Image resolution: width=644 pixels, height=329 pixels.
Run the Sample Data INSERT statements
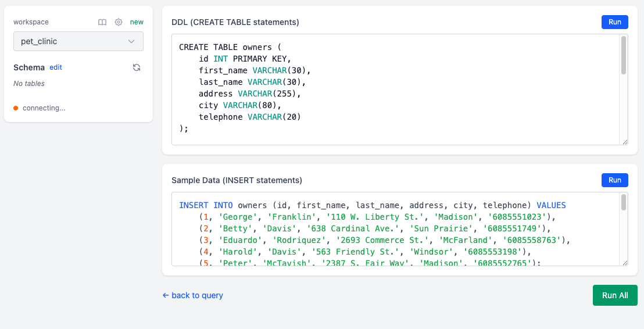[x=614, y=180]
